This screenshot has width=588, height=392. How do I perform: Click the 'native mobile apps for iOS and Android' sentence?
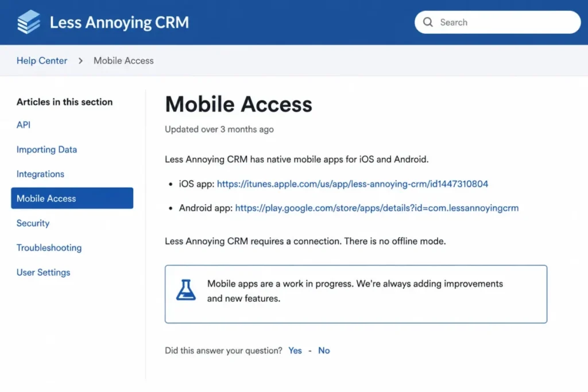coord(296,160)
